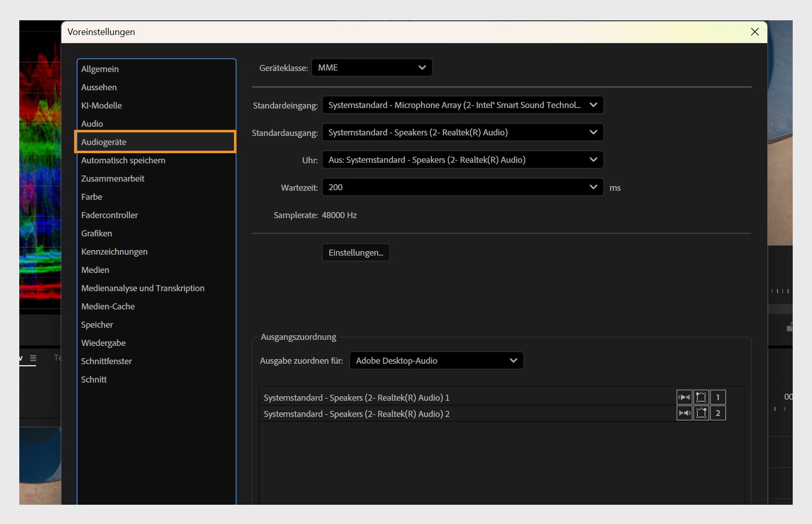
Task: Click the Einstellungen... button
Action: pyautogui.click(x=356, y=253)
